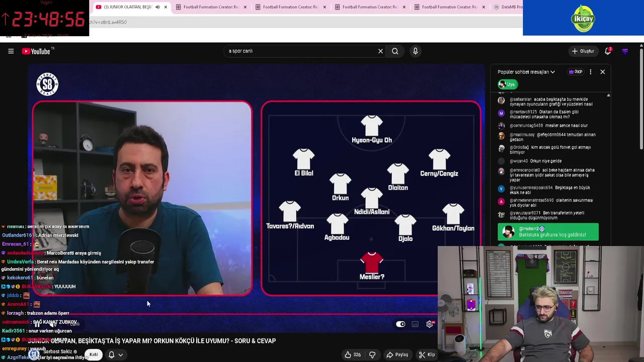Open the YouTube guide hamburger menu
The image size is (644, 362).
point(11,51)
